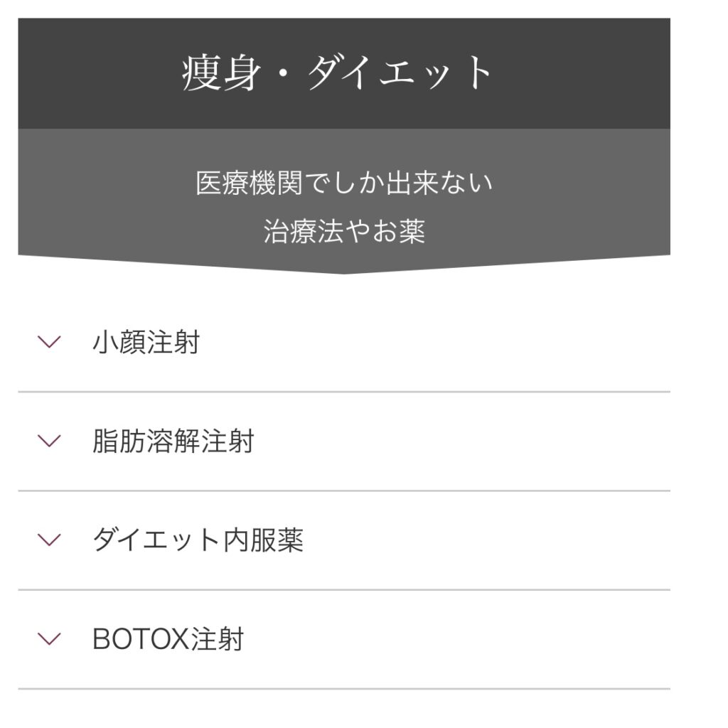
Task: Click blank row area right of ダイエット内服薬
Action: [x=486, y=540]
